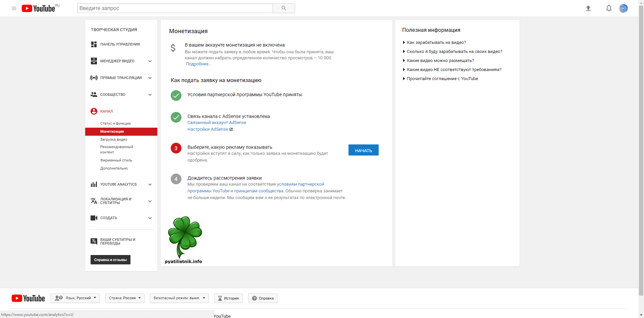644x318 pixels.
Task: Expand the Локализация и субтитры chevron
Action: pyautogui.click(x=150, y=201)
